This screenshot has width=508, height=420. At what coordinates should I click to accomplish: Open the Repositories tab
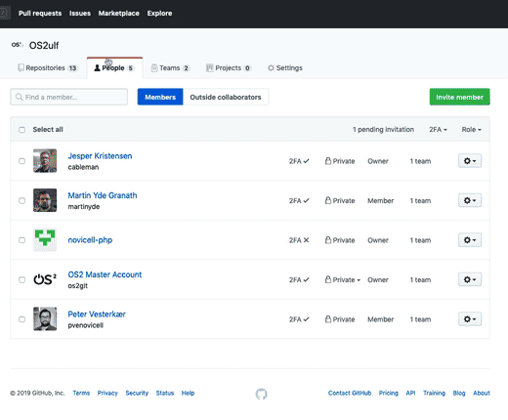pyautogui.click(x=48, y=68)
